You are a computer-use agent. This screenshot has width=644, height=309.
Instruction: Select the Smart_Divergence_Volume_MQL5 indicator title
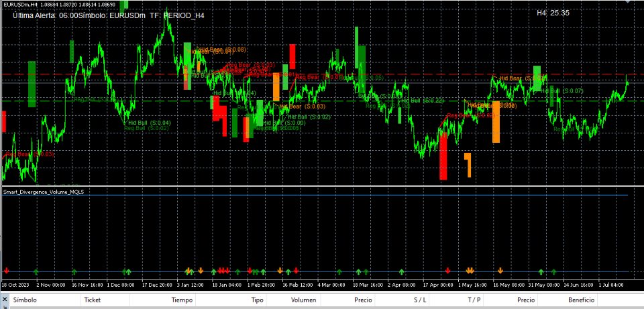[x=44, y=192]
